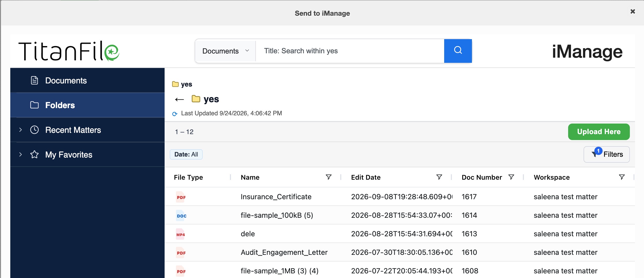Click the Folders sidebar folder icon
Screen dimensions: 644x278
click(34, 105)
